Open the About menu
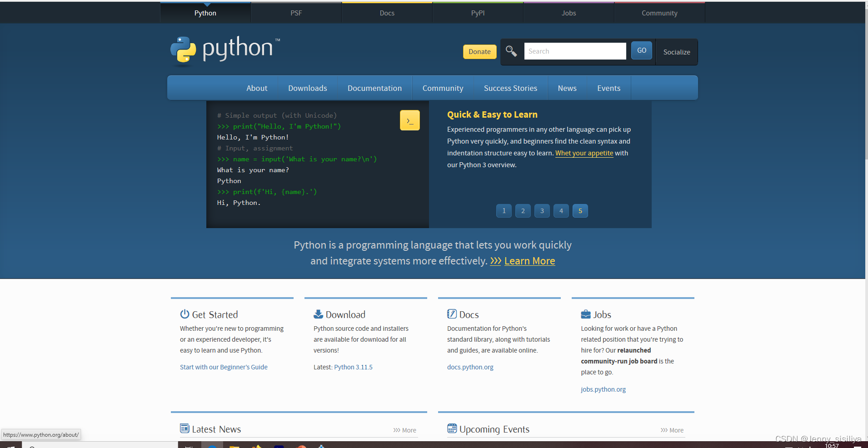The image size is (868, 448). point(257,88)
